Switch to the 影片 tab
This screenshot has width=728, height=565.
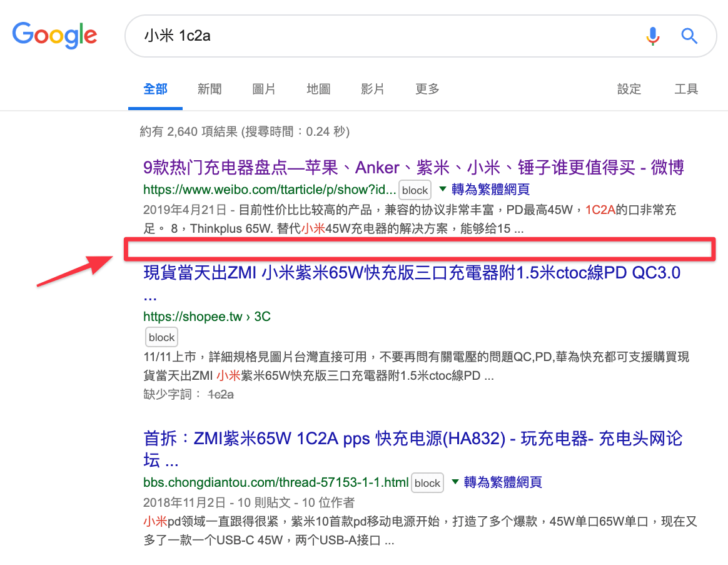tap(372, 89)
